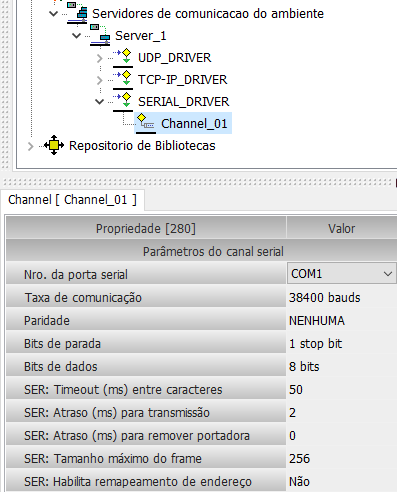The height and width of the screenshot is (492, 397).
Task: Click the dotted splitter grip above the Channel tab
Action: 198,182
